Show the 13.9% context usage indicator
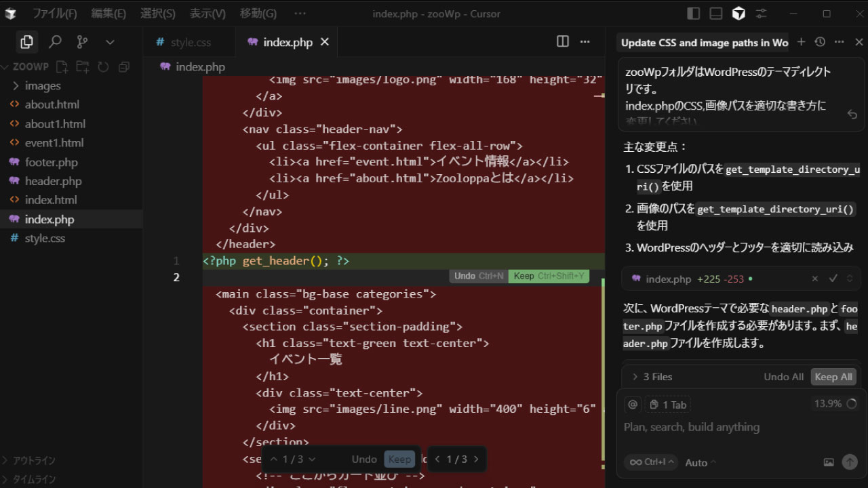The image size is (868, 488). [x=835, y=403]
